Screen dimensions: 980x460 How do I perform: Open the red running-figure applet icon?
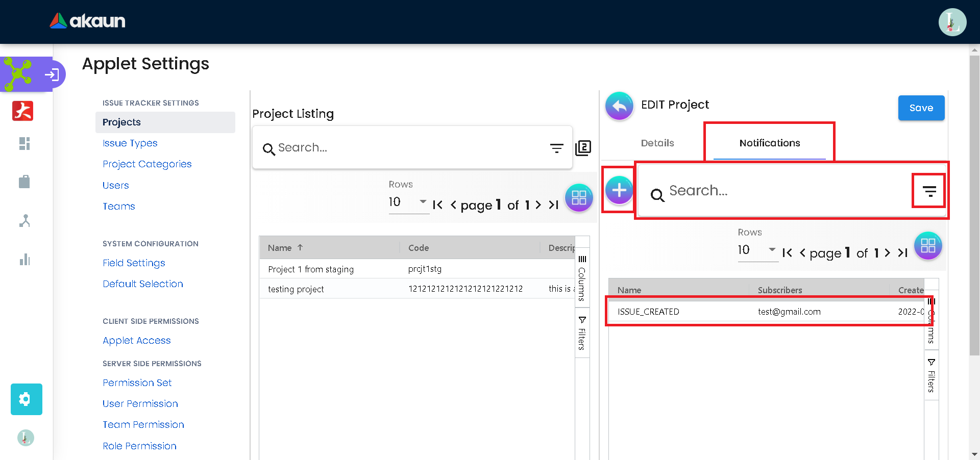coord(23,111)
